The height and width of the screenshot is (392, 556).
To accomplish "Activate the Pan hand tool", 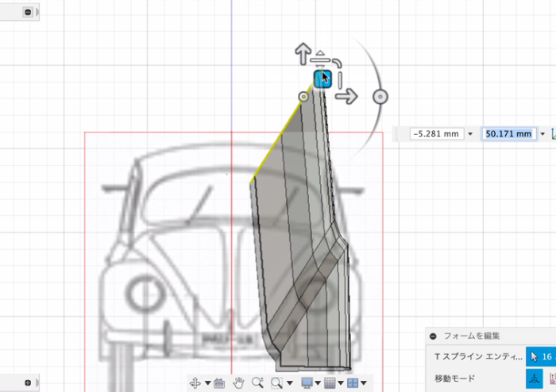I will [239, 383].
